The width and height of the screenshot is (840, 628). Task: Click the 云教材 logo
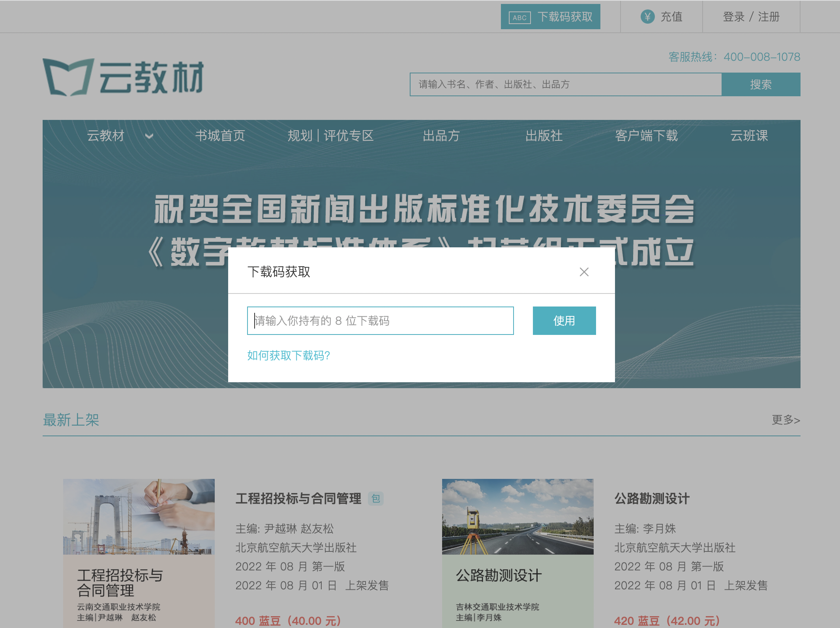click(124, 77)
